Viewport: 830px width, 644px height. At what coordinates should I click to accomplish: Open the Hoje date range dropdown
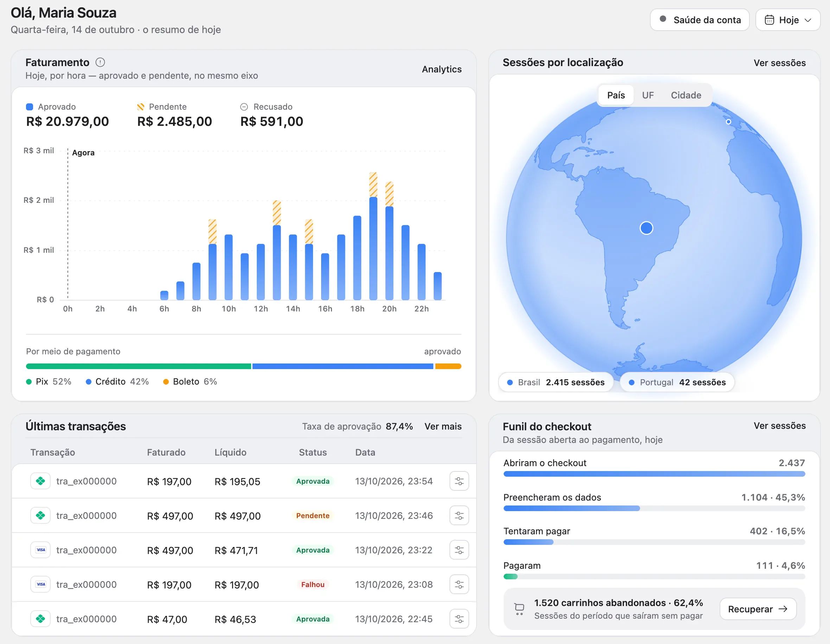coord(788,20)
